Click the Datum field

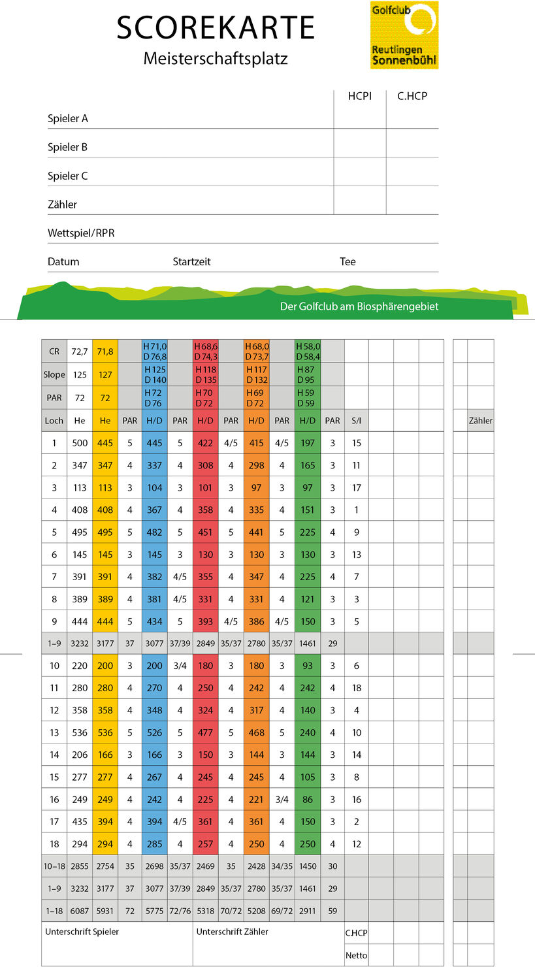tap(109, 261)
